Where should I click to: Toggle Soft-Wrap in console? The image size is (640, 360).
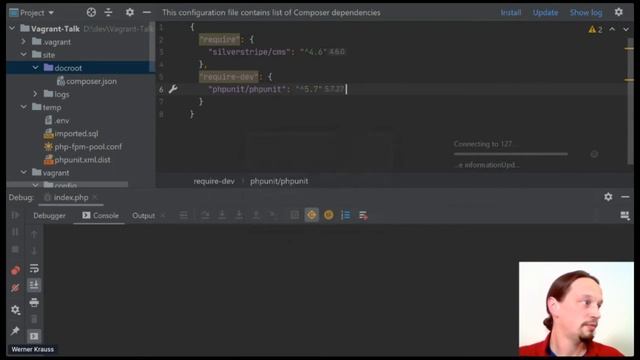34,268
